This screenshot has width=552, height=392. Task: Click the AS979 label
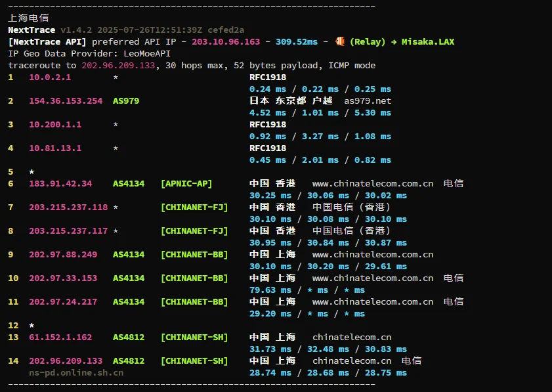pyautogui.click(x=125, y=100)
